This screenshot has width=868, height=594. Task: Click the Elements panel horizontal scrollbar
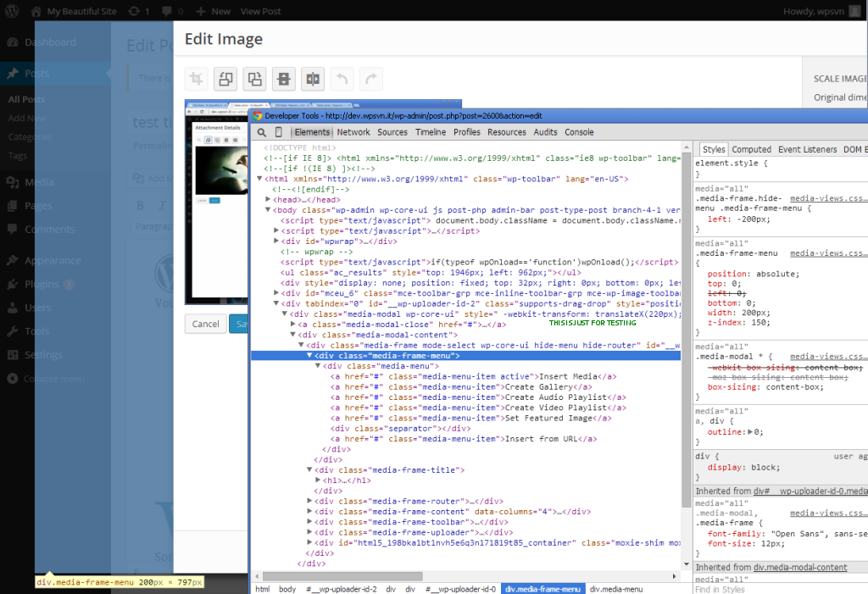pos(342,576)
